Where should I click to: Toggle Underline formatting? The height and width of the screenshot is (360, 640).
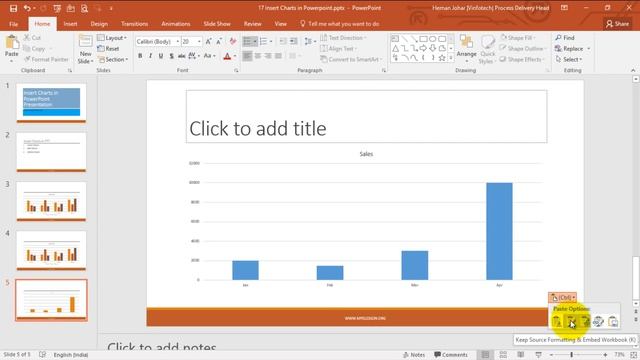click(x=161, y=56)
